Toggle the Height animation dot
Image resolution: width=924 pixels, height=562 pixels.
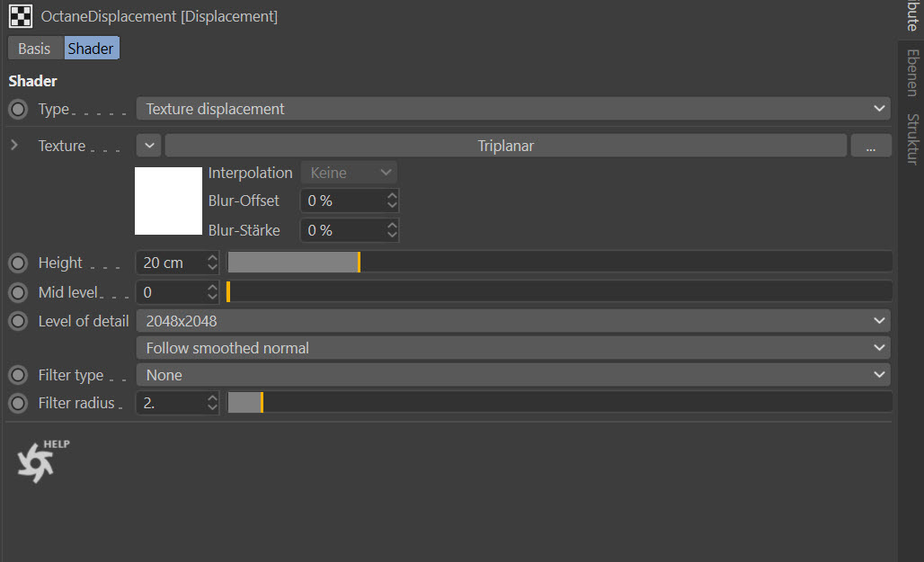pos(18,263)
